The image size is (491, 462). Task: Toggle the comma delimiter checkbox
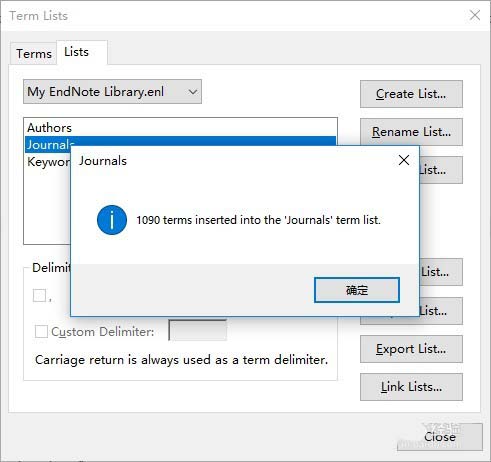(40, 295)
